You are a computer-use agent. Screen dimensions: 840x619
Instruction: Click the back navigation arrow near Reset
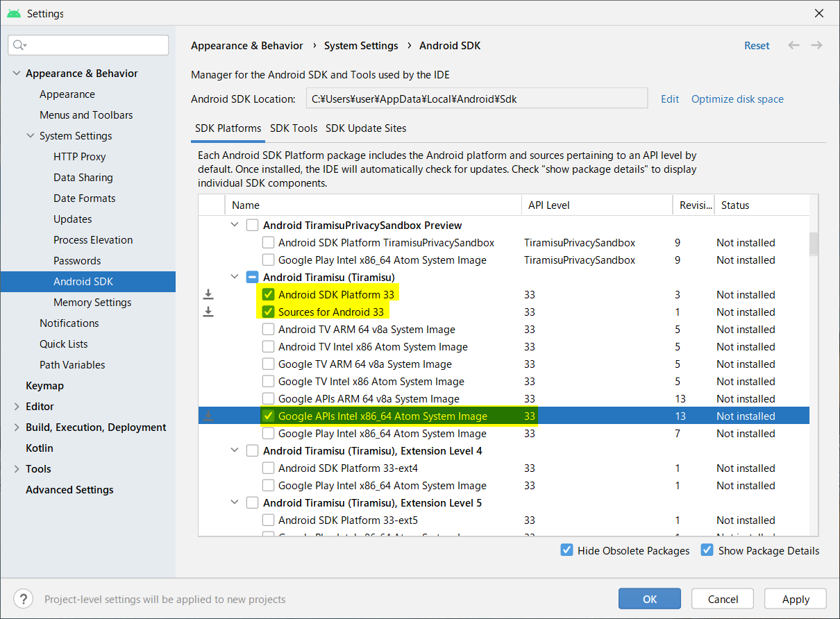pyautogui.click(x=793, y=45)
